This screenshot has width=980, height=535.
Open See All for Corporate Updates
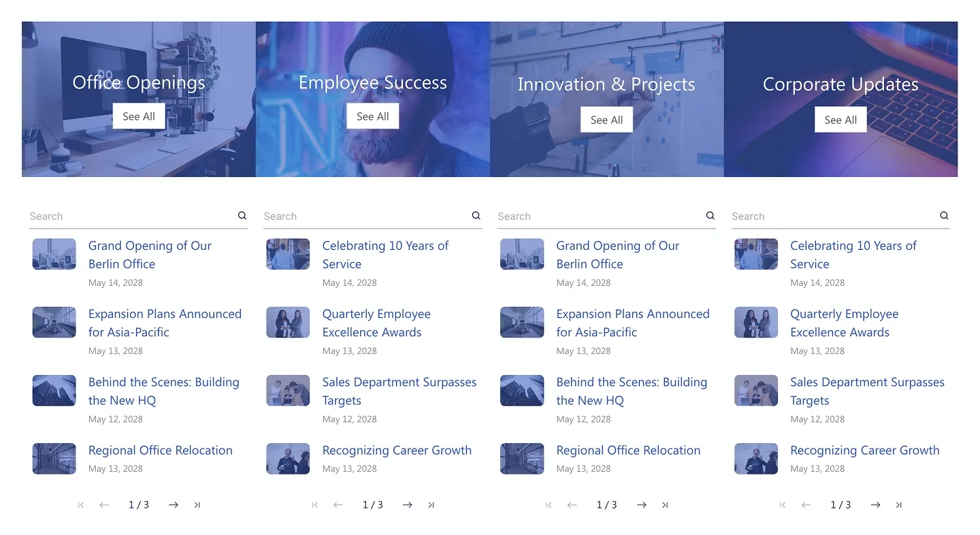pos(840,120)
